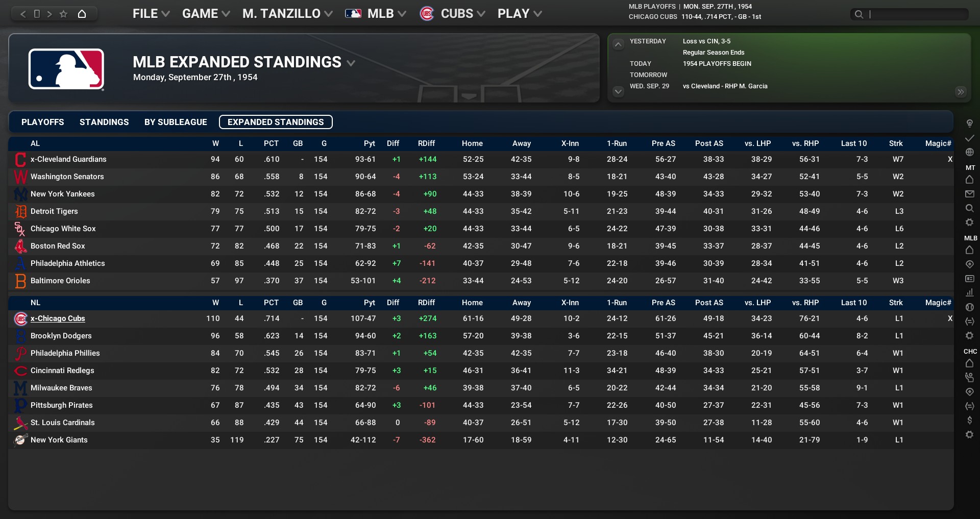
Task: Click the home icon in the top navigation bar
Action: [x=82, y=14]
